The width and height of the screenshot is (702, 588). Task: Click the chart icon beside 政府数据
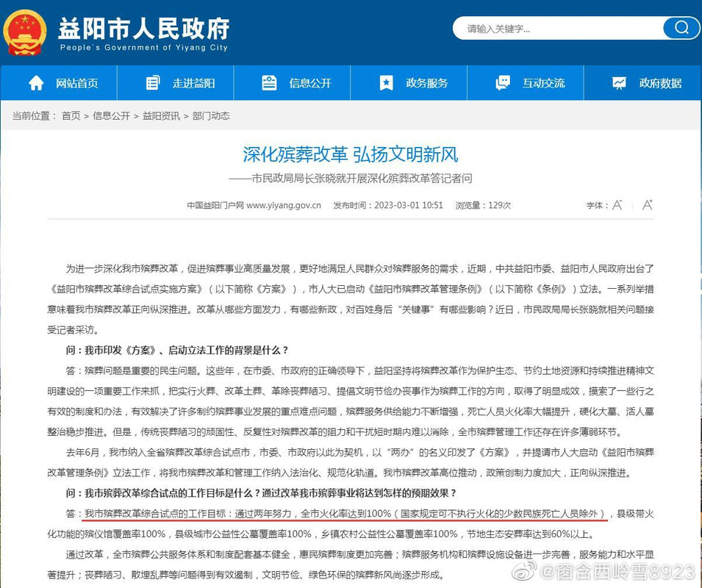click(619, 83)
